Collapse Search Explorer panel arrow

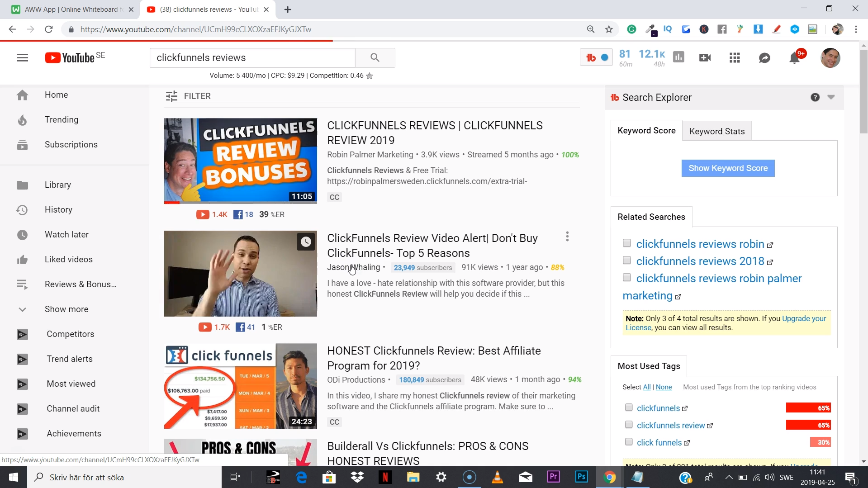coord(831,97)
